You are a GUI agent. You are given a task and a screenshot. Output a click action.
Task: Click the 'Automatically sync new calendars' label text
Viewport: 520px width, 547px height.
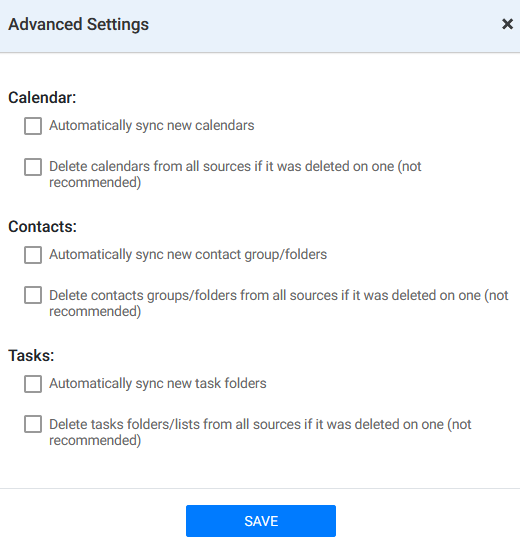[152, 126]
